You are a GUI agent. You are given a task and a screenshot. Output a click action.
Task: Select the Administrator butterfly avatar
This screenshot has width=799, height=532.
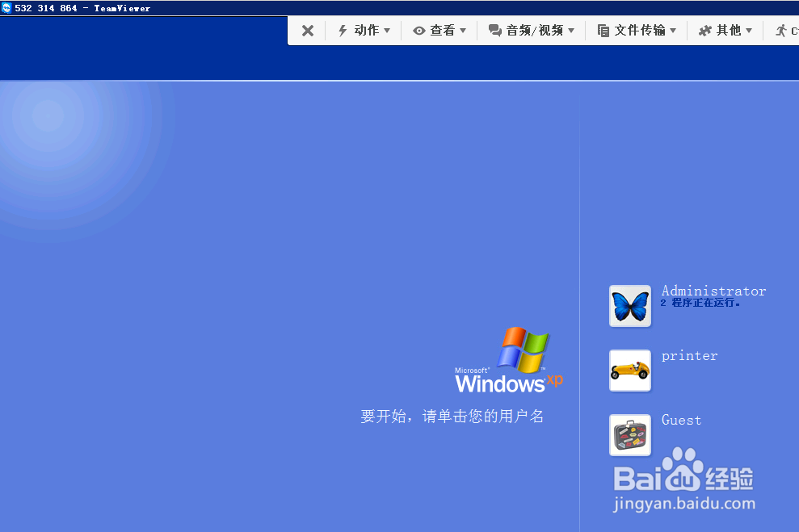click(630, 306)
